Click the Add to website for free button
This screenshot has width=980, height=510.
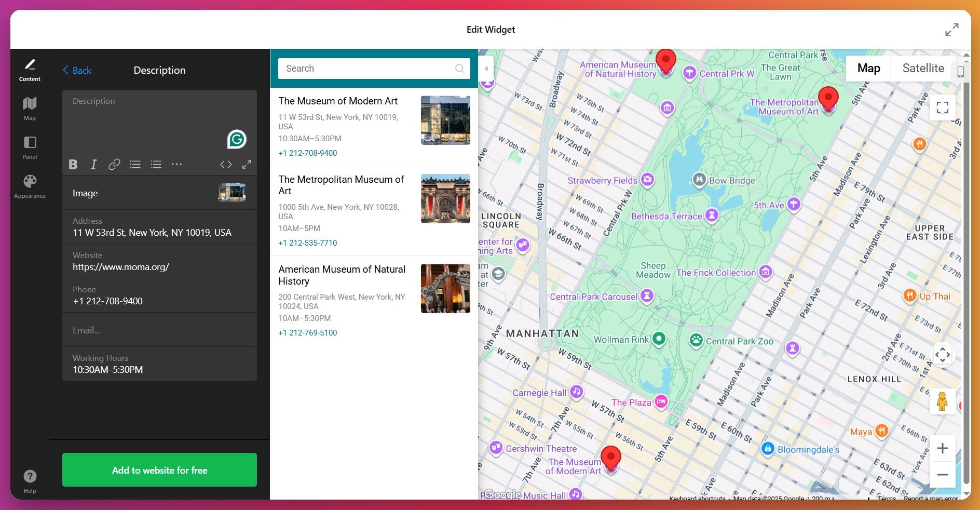click(159, 470)
